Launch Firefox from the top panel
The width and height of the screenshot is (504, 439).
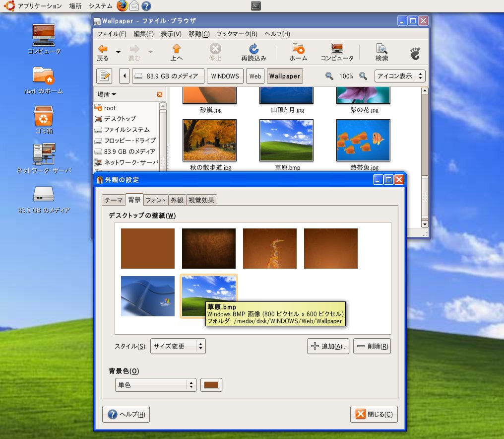coord(122,6)
